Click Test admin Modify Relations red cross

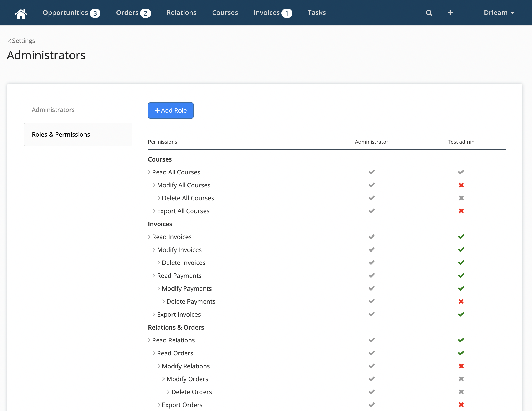tap(461, 366)
